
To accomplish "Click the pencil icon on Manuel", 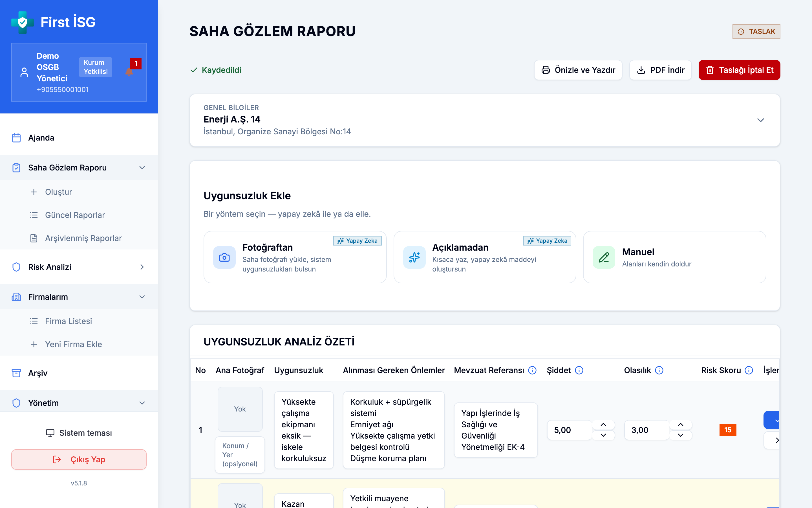I will (x=604, y=257).
